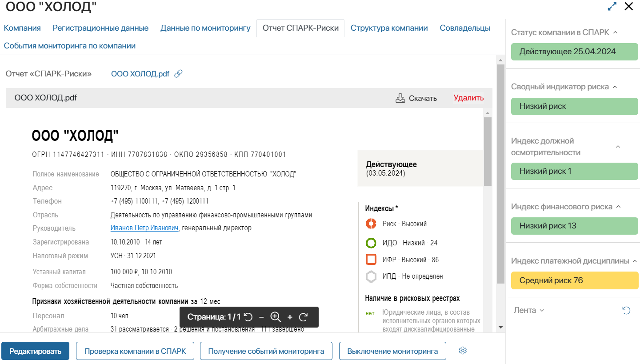Click the ИФР orange square icon
The height and width of the screenshot is (364, 640).
coord(371,260)
